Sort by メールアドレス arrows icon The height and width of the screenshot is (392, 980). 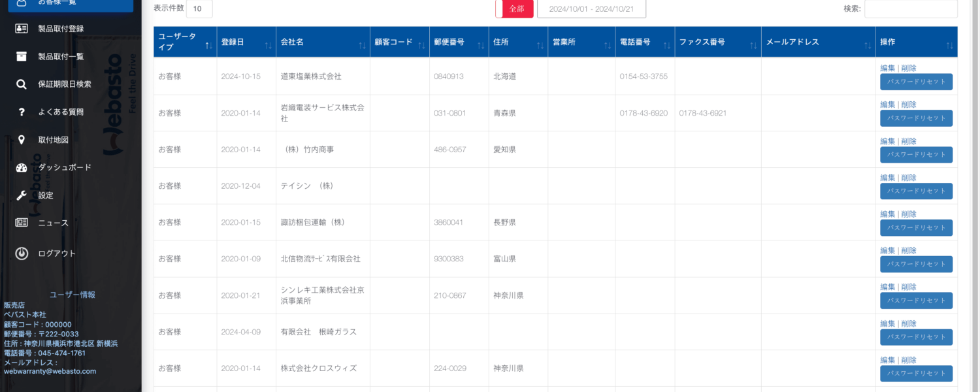click(x=868, y=45)
